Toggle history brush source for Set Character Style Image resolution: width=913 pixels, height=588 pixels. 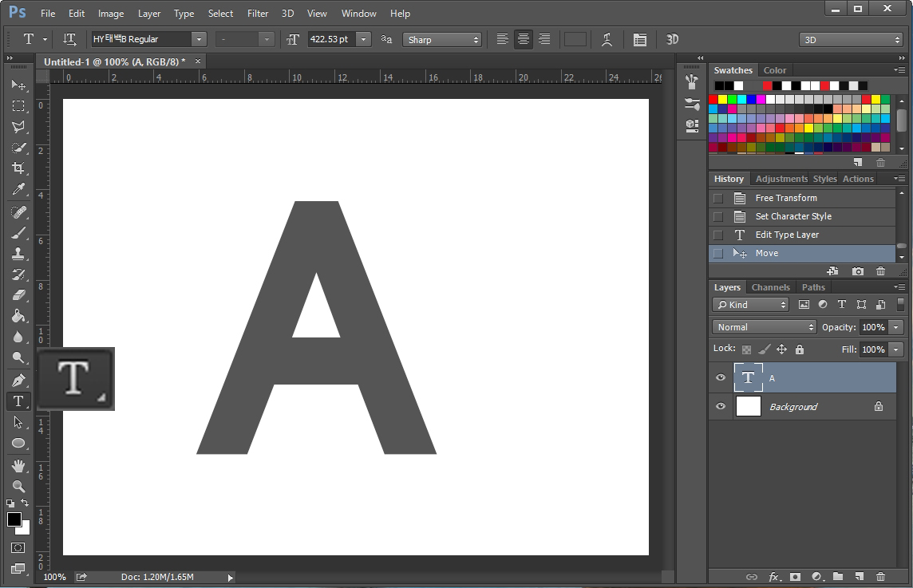(718, 216)
